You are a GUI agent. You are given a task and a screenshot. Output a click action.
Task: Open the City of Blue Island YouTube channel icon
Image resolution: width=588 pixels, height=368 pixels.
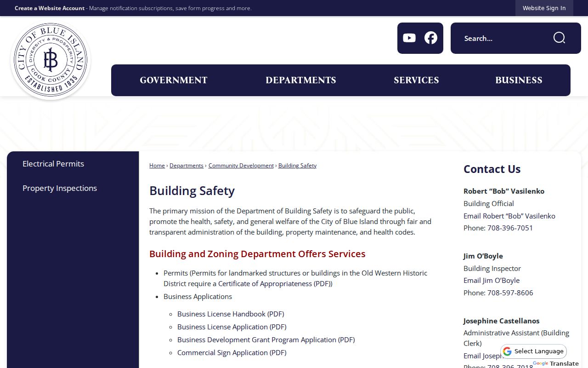click(409, 38)
